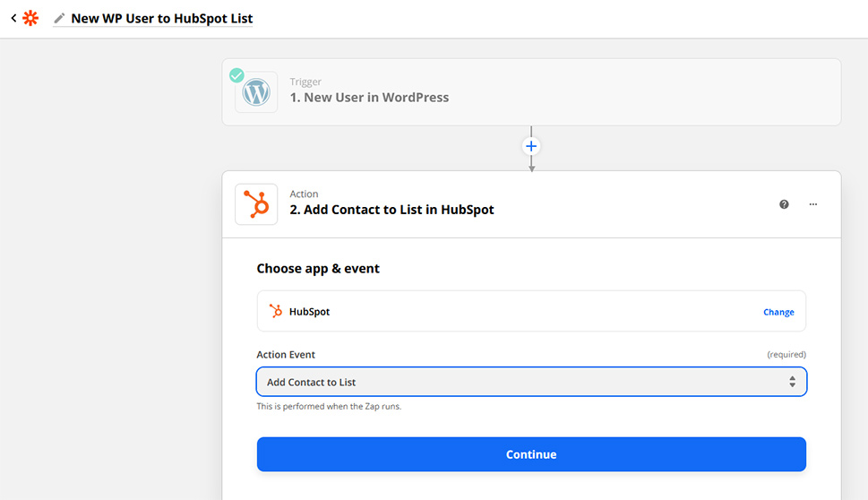868x500 pixels.
Task: Open the Action Event dropdown
Action: (531, 382)
